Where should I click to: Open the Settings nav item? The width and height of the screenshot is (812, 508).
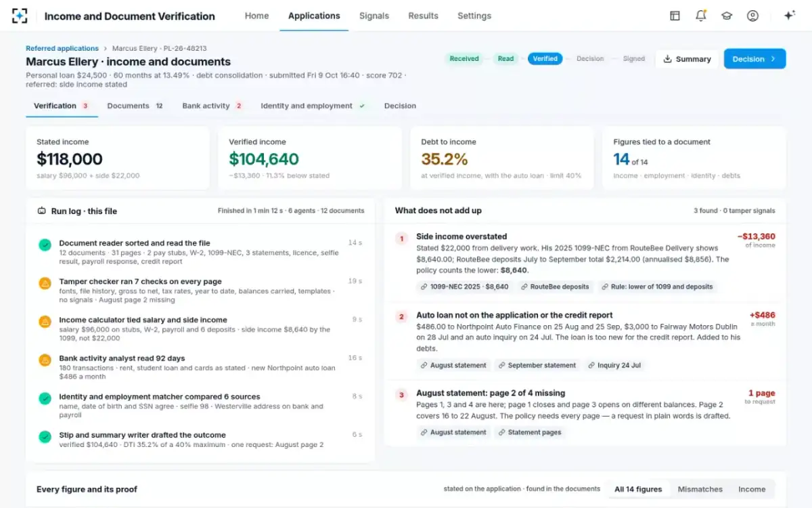click(474, 16)
